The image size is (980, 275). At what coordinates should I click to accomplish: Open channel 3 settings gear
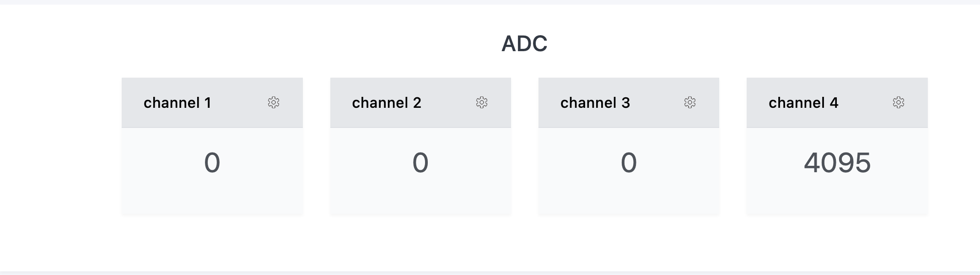pyautogui.click(x=690, y=102)
